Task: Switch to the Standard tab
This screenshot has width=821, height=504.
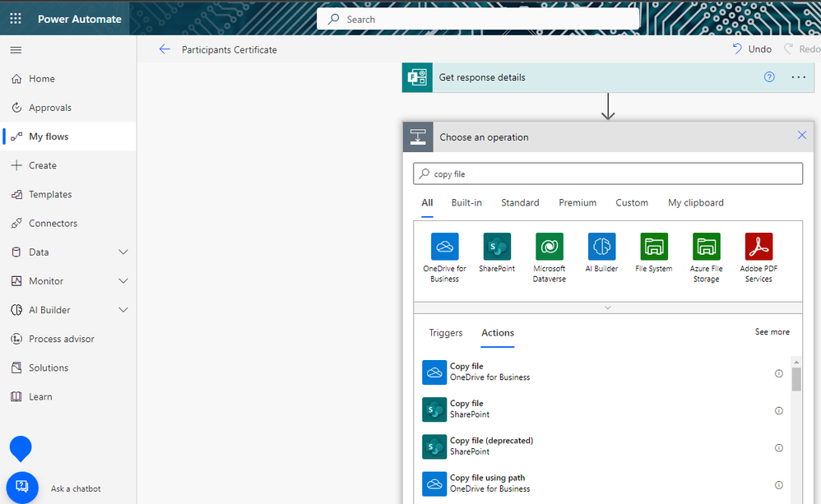Action: (520, 202)
